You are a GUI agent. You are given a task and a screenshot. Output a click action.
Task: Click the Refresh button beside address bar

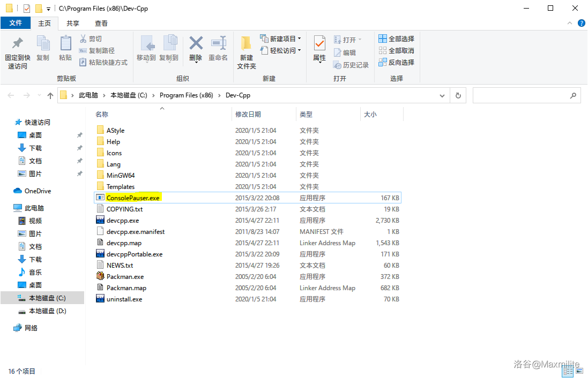[458, 95]
